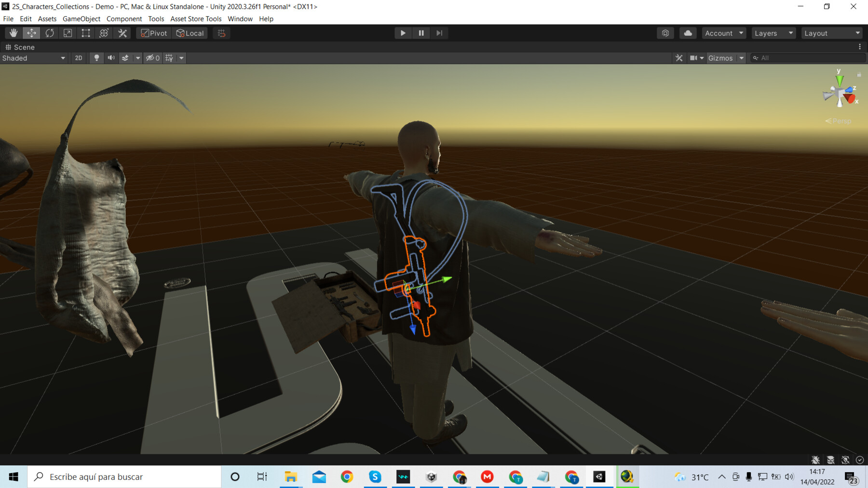
Task: Open the Asset Store Tools menu
Action: click(196, 19)
